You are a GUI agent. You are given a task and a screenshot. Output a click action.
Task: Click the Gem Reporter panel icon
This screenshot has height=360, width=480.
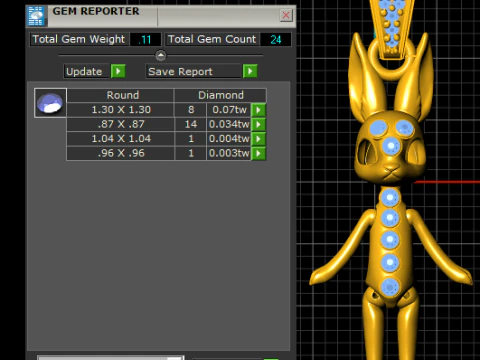coord(36,16)
